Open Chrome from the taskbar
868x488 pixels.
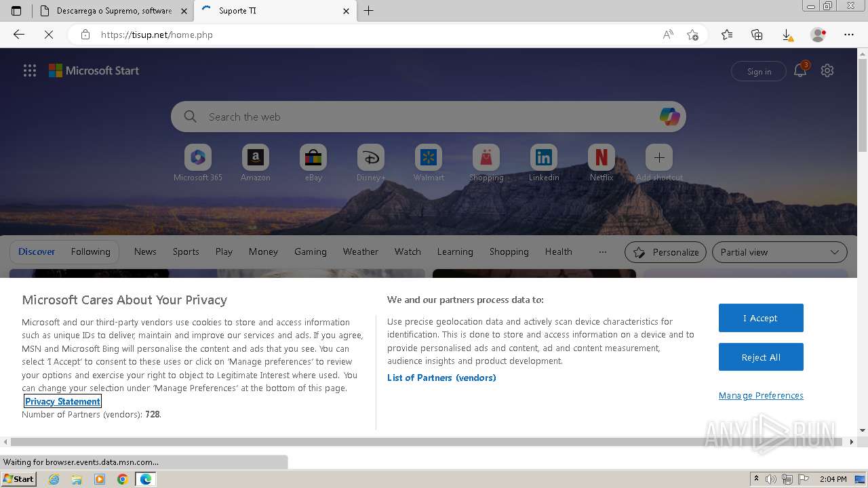[123, 479]
